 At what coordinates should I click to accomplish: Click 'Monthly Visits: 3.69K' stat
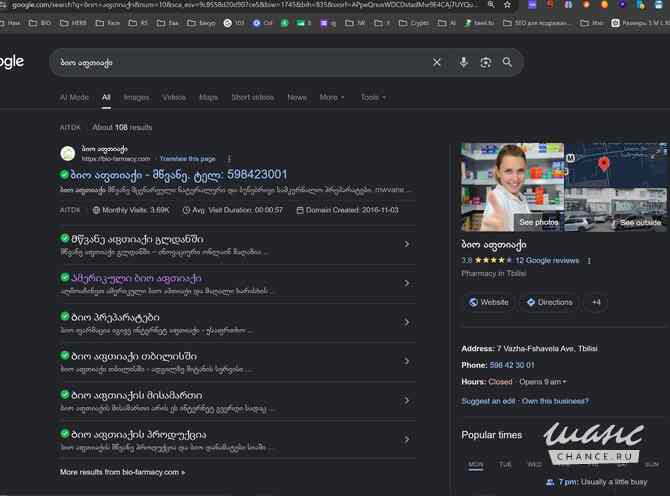tap(131, 210)
